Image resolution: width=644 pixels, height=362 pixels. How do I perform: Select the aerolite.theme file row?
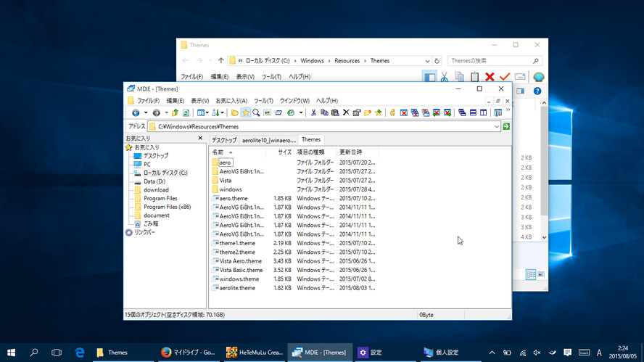click(x=293, y=288)
